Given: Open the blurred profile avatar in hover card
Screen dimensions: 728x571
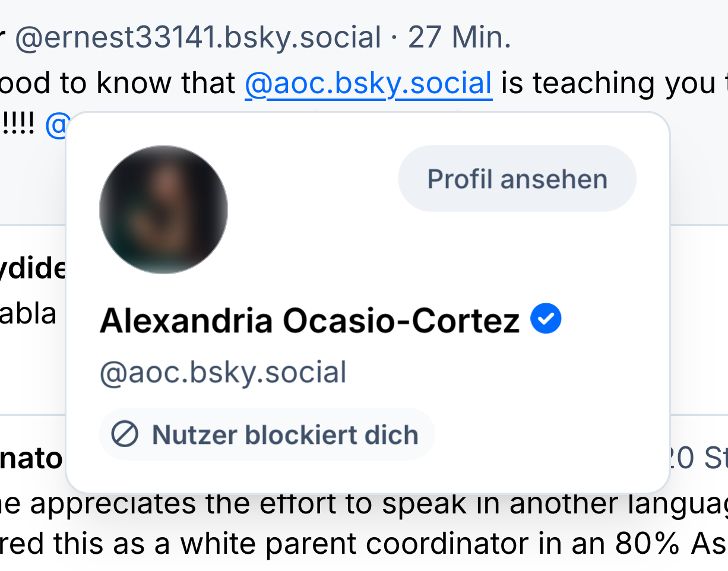Looking at the screenshot, I should click(x=163, y=210).
